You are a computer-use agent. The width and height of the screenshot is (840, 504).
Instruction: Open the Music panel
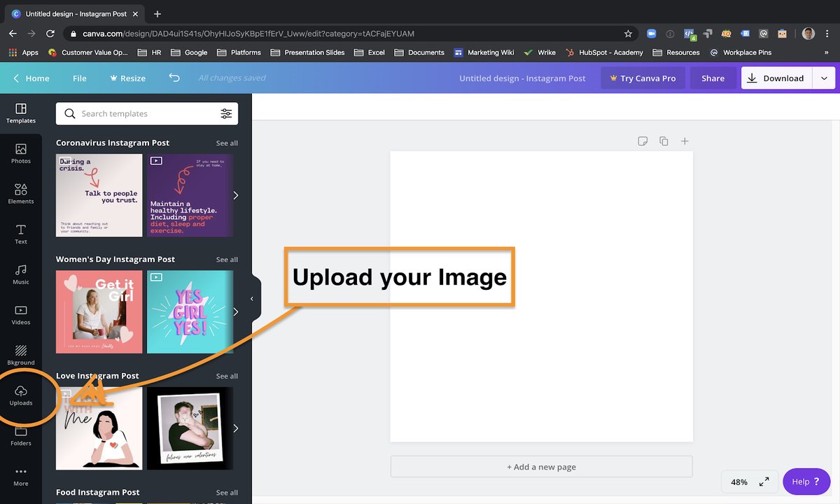(20, 274)
